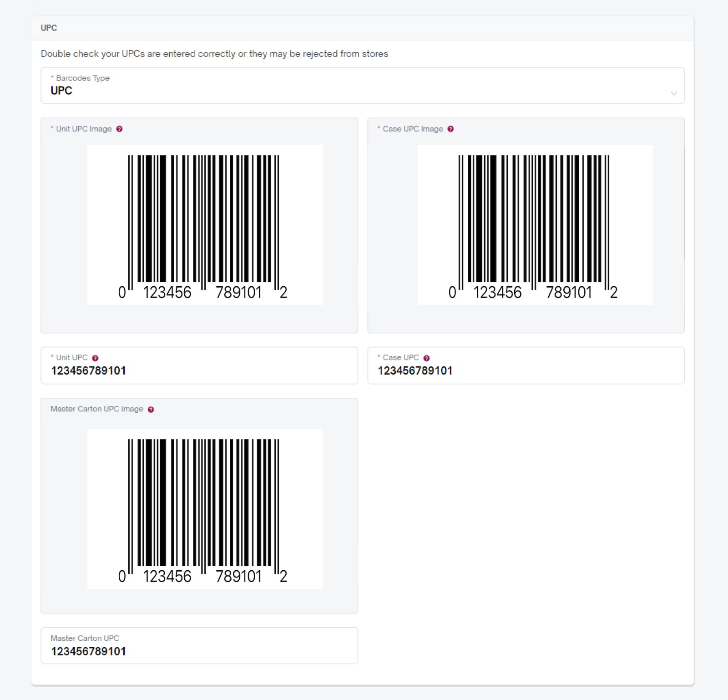Click the Unit UPC field help icon
Viewport: 728px width, 700px height.
point(96,358)
